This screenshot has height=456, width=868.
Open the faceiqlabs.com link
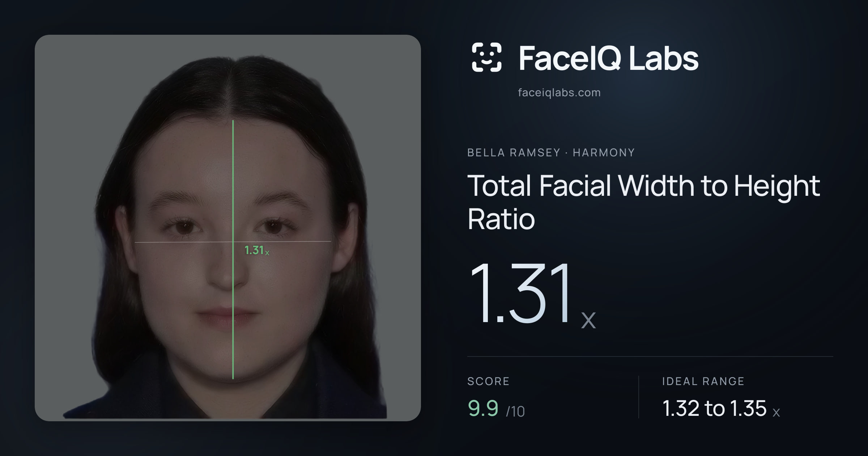[559, 93]
